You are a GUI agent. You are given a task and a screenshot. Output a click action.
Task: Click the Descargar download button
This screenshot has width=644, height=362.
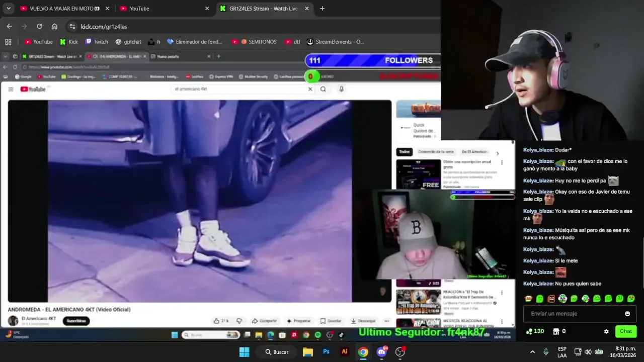click(x=363, y=321)
